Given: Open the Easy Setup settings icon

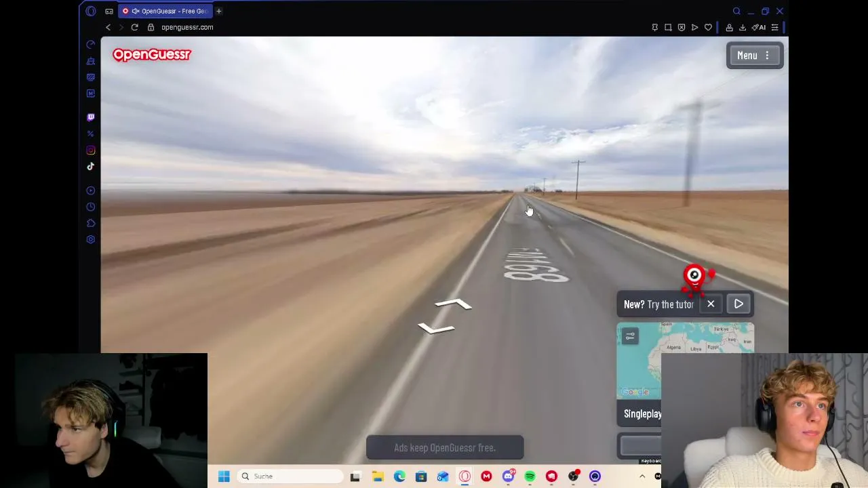Looking at the screenshot, I should [x=774, y=27].
